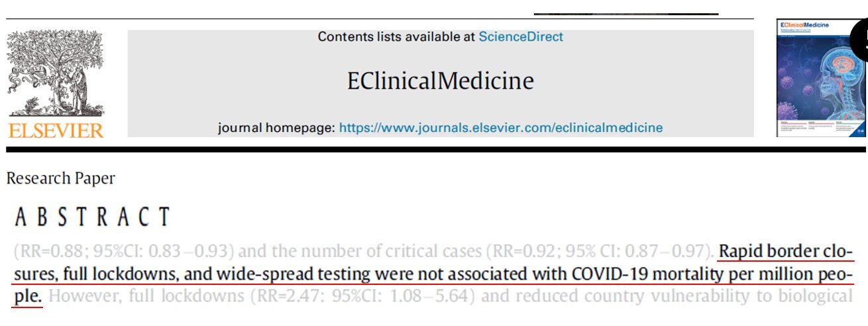
Task: Select the Research Paper label
Action: click(x=60, y=178)
